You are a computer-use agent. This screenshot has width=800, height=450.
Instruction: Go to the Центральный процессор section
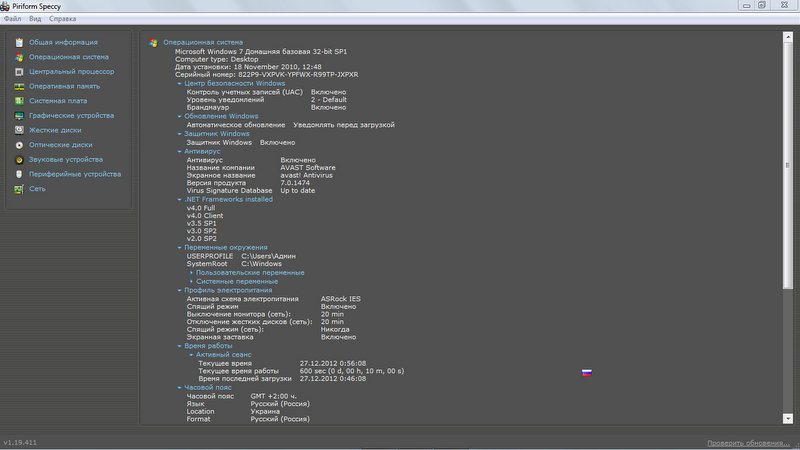[71, 71]
